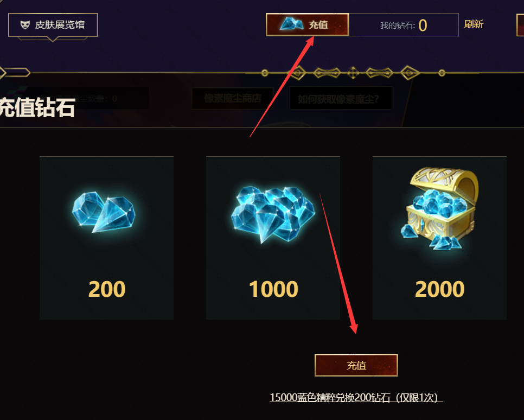Select the 充值 button next to 我的钻石

coord(308,24)
